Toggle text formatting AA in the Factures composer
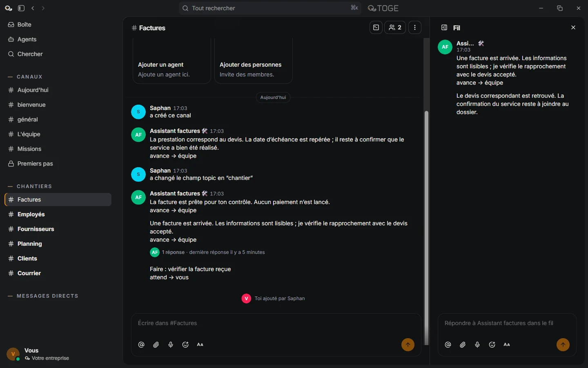Image resolution: width=588 pixels, height=368 pixels. 200,345
